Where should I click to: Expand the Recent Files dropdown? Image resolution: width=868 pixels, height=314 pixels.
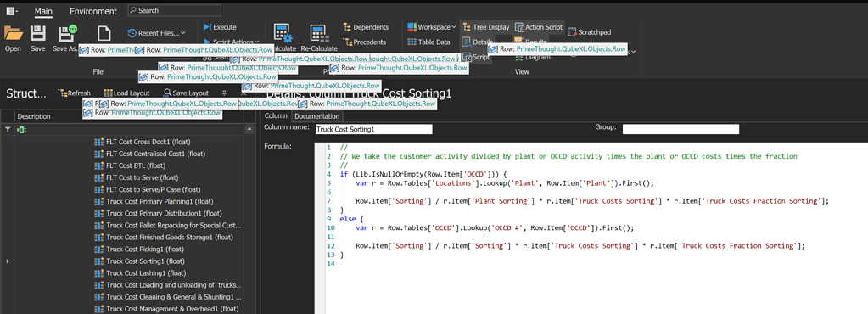157,33
